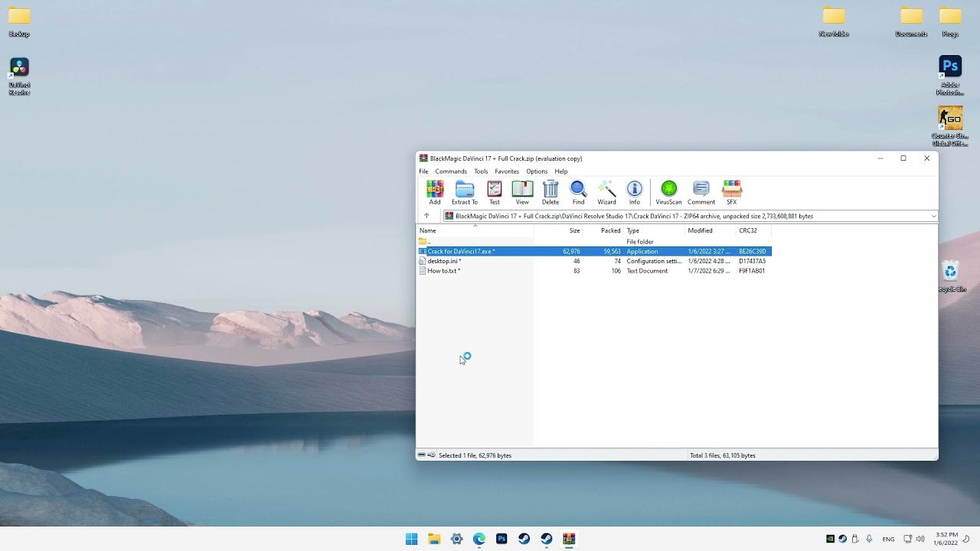Select the DaVinci Resolve desktop shortcut

coord(19,77)
